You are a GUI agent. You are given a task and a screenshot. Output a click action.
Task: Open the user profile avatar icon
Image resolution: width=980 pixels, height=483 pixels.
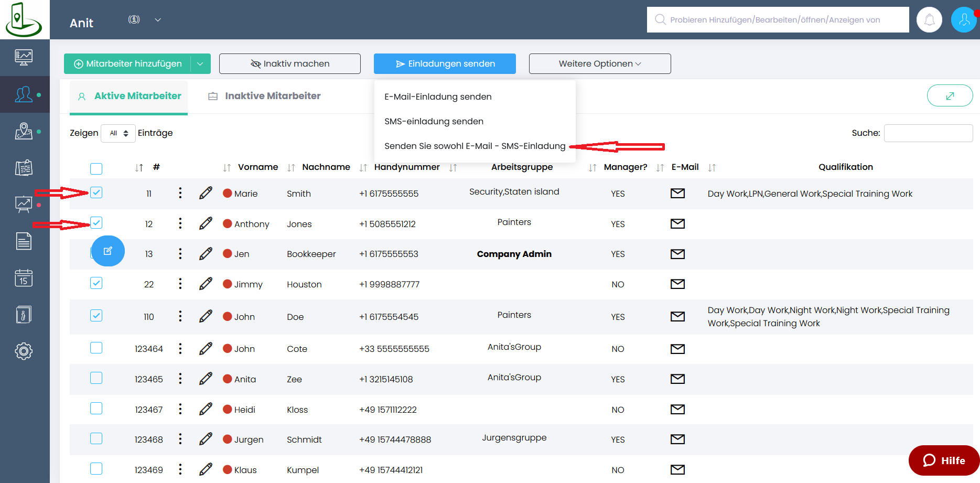coord(964,20)
